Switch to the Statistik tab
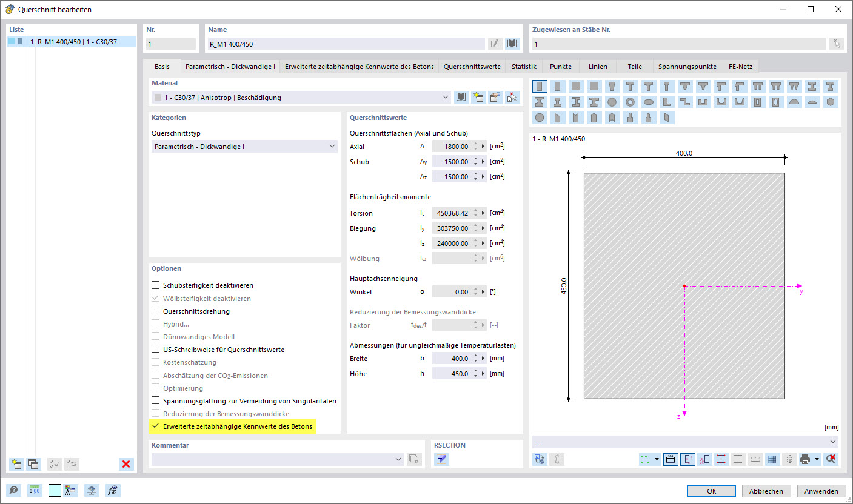853x504 pixels. point(524,67)
